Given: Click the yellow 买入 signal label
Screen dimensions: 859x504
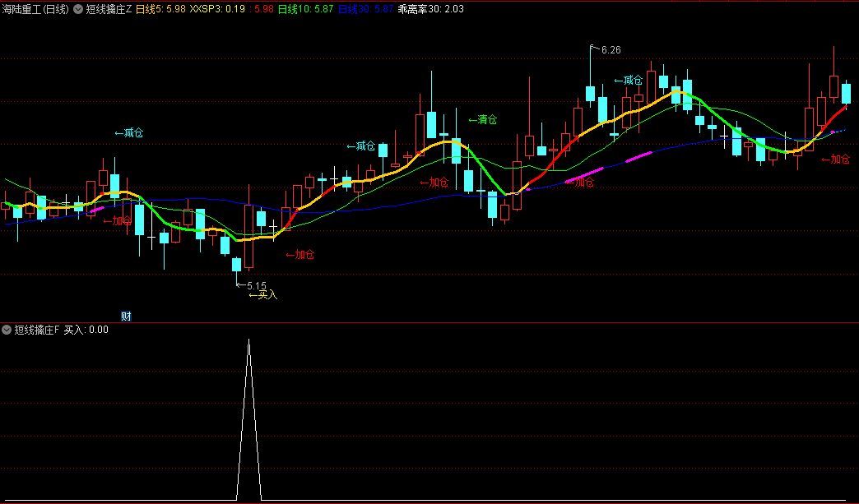Looking at the screenshot, I should click(x=263, y=295).
